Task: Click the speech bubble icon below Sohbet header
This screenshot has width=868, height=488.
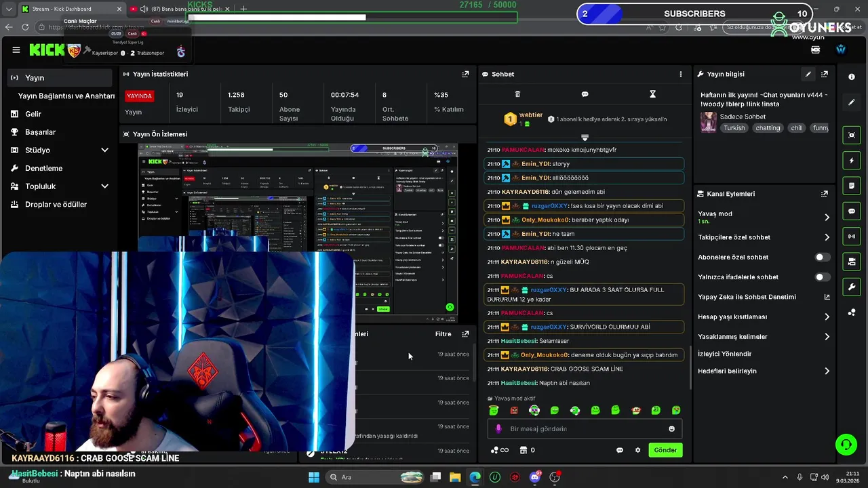Action: (x=585, y=94)
